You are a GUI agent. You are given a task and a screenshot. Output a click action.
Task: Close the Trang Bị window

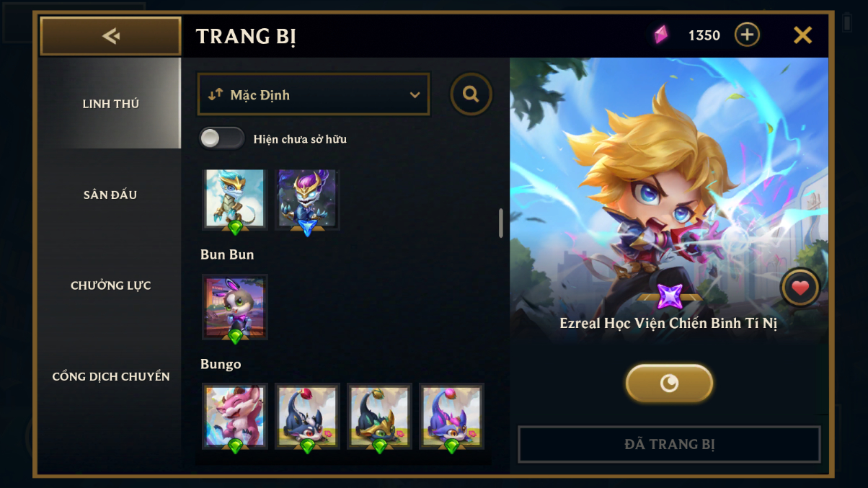coord(802,35)
